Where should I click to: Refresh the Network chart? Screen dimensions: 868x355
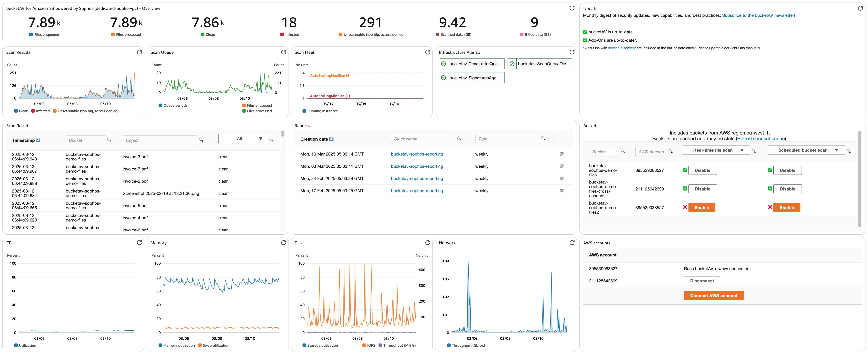572,242
